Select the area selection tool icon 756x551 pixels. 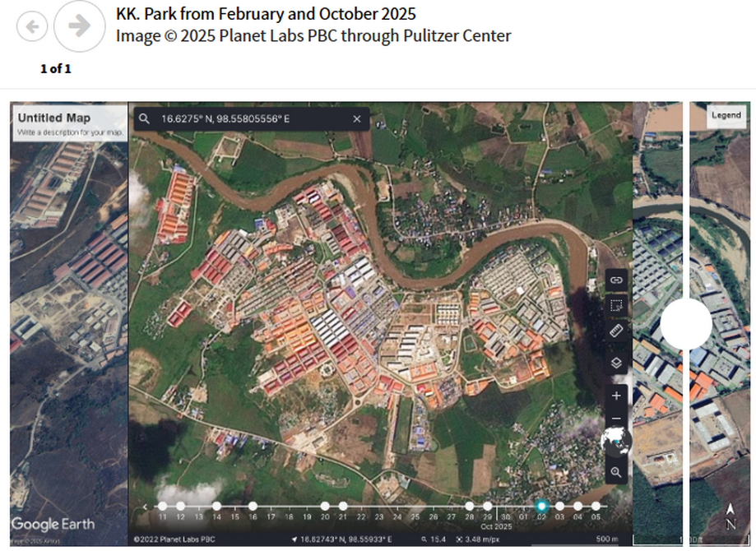pyautogui.click(x=616, y=305)
